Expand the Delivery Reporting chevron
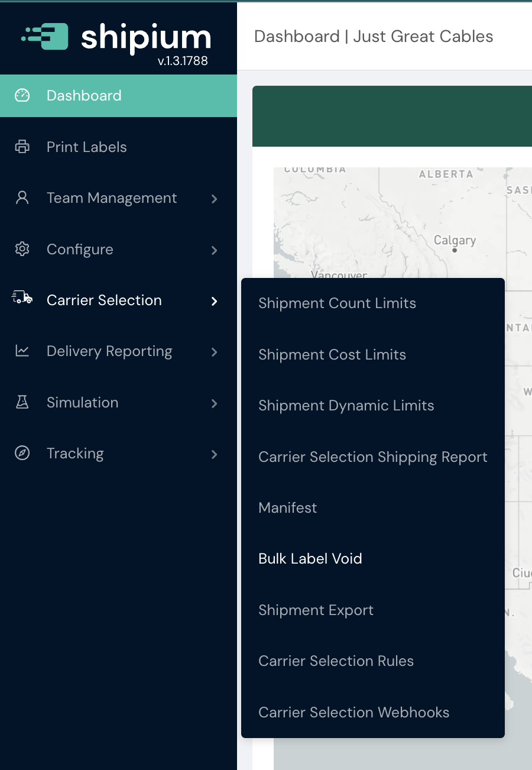 pyautogui.click(x=215, y=352)
